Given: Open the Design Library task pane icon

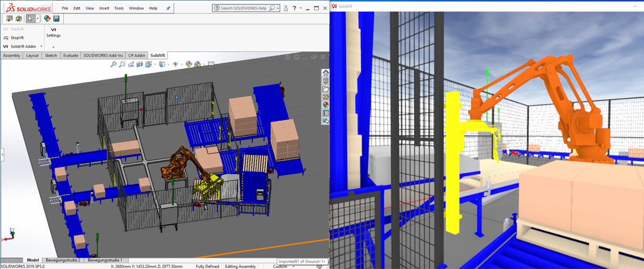Looking at the screenshot, I should pyautogui.click(x=325, y=81).
